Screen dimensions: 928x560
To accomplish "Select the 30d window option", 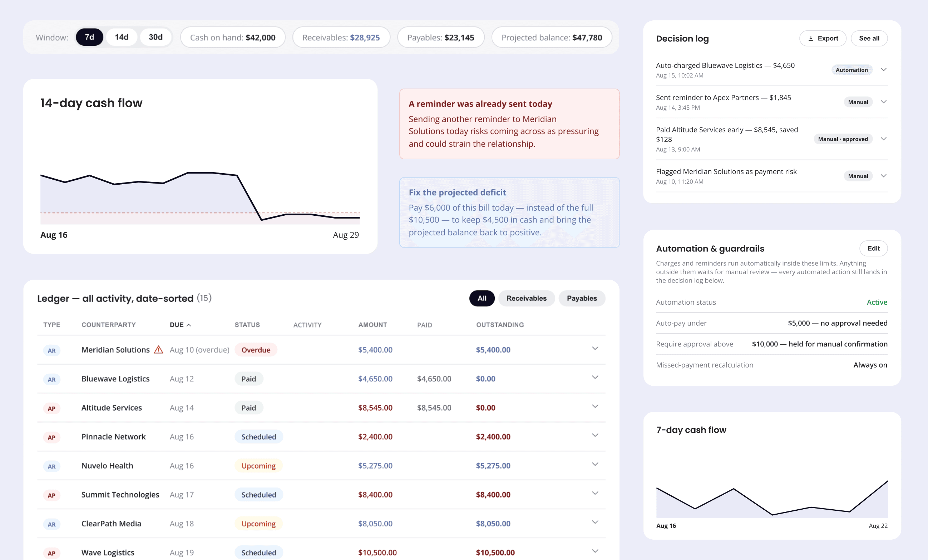I will point(156,37).
